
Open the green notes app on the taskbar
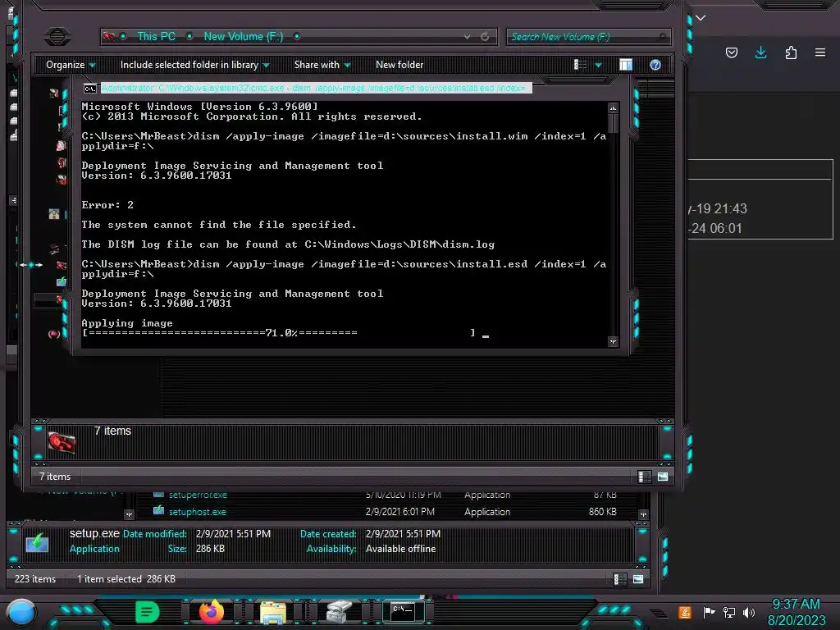148,612
